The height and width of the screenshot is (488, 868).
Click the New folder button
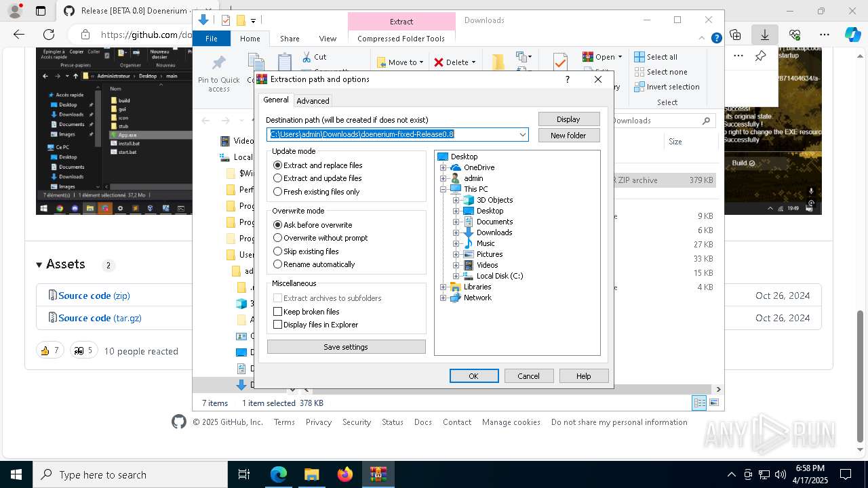click(568, 136)
